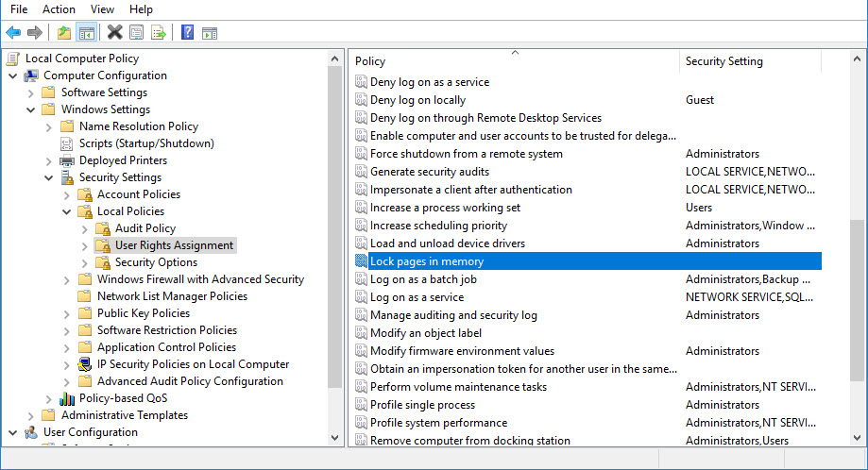Select Public Key Policies in tree

tap(144, 313)
